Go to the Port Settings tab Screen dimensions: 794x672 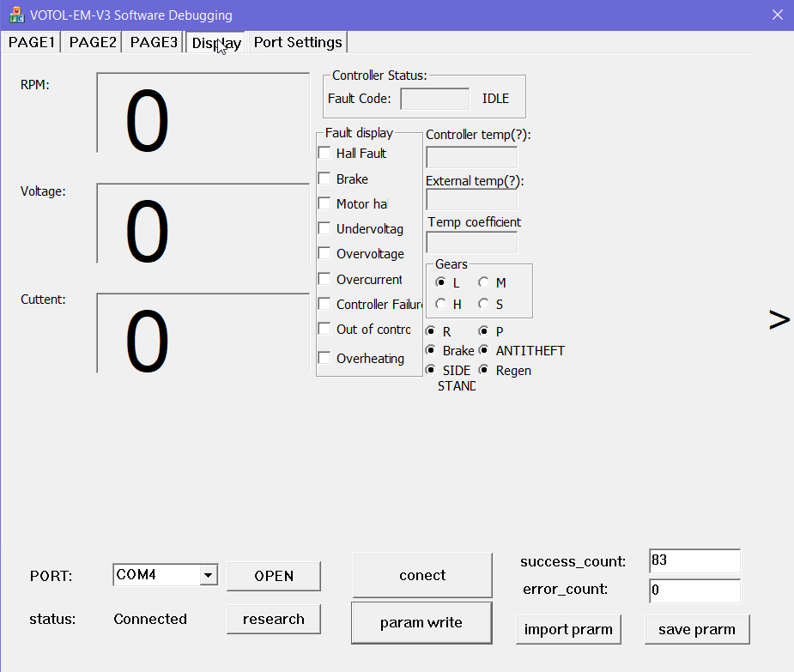click(x=298, y=42)
